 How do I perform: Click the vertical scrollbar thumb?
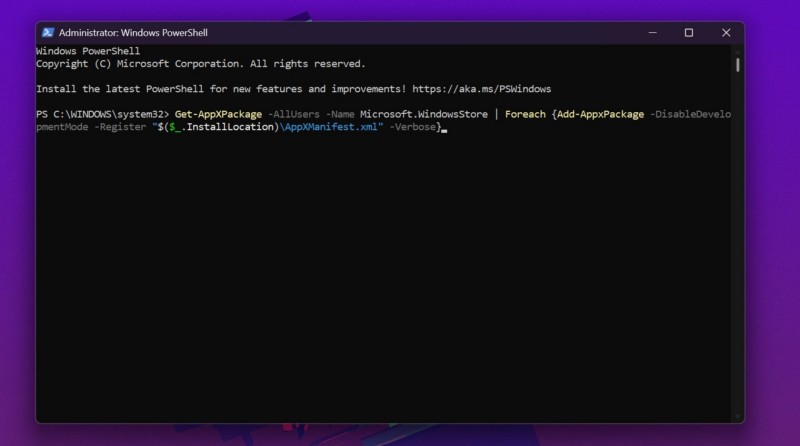[738, 65]
